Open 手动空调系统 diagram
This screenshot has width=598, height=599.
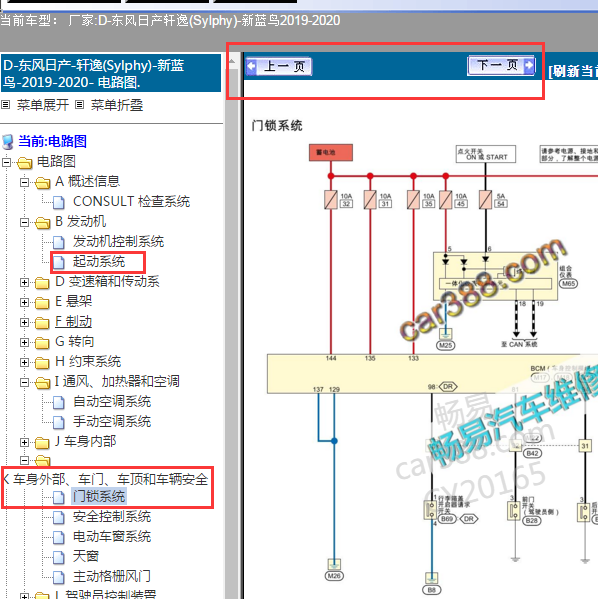112,421
